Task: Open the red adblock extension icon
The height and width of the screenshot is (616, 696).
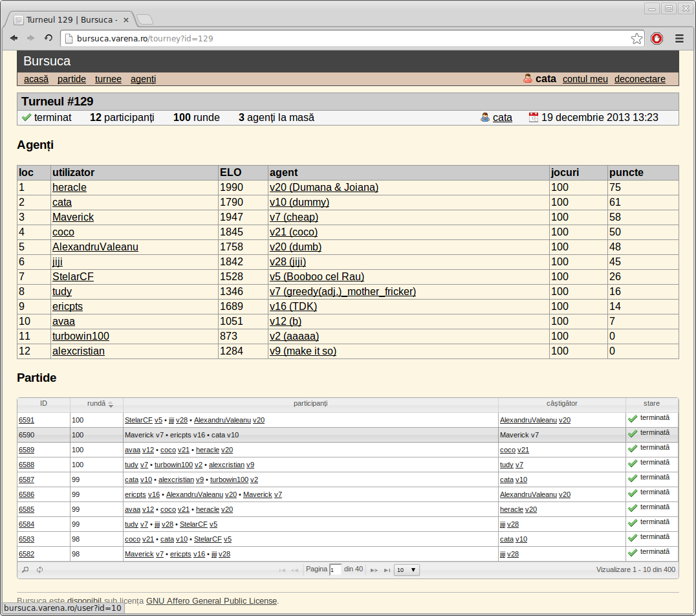Action: point(657,39)
